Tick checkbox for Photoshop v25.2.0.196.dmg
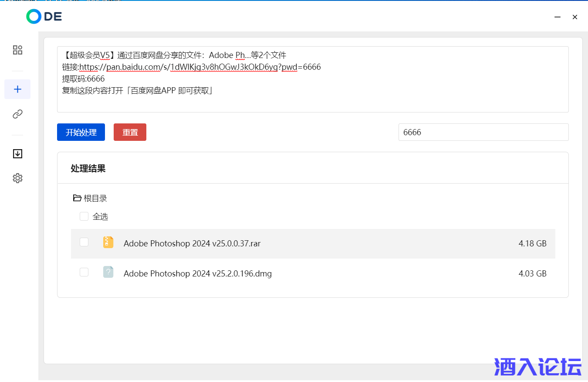The height and width of the screenshot is (382, 588). 84,272
